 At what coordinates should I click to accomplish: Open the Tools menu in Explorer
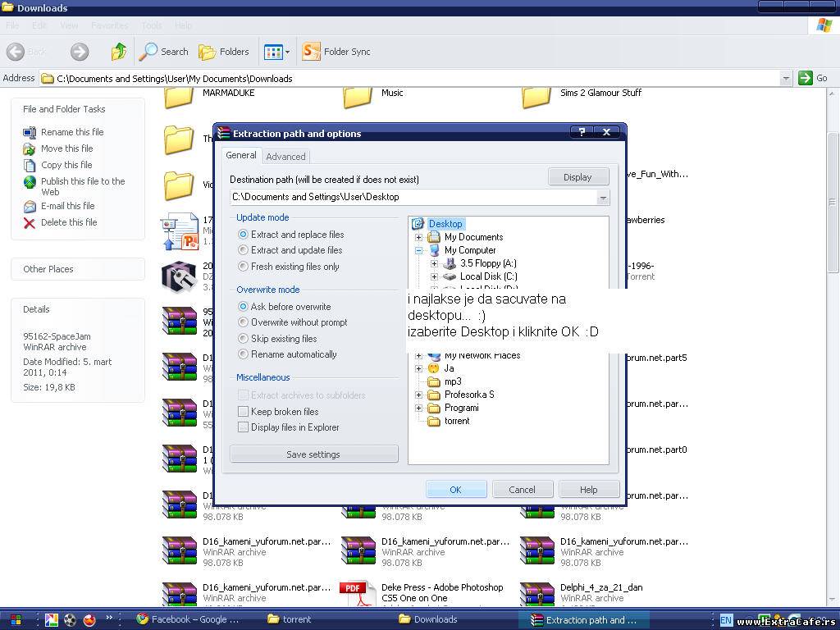click(x=152, y=25)
